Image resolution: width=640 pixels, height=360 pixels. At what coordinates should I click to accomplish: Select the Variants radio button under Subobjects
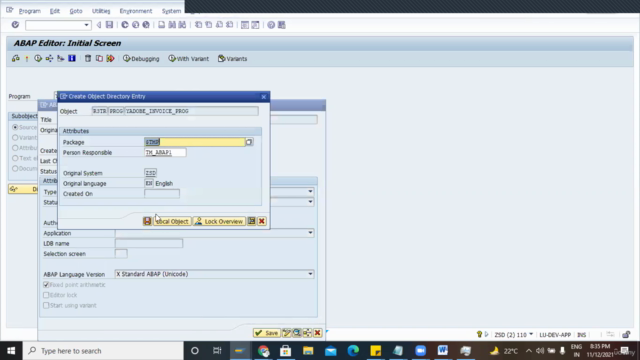pyautogui.click(x=15, y=138)
